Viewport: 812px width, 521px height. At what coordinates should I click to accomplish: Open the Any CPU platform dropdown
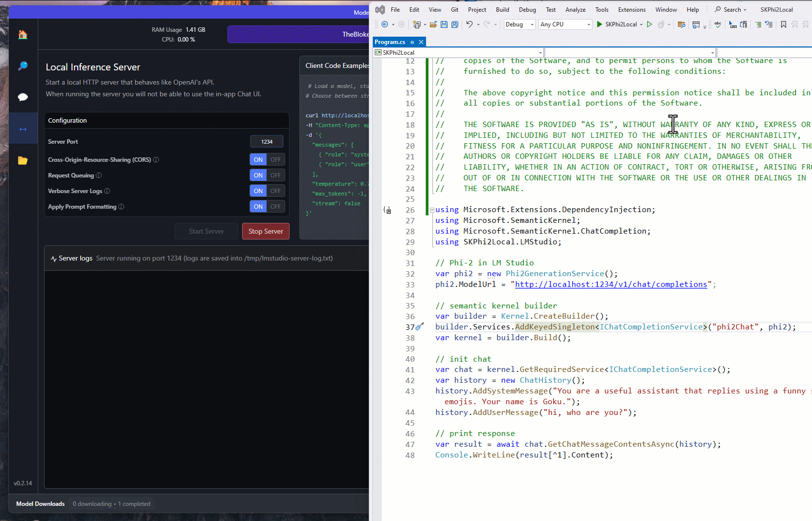[x=565, y=24]
